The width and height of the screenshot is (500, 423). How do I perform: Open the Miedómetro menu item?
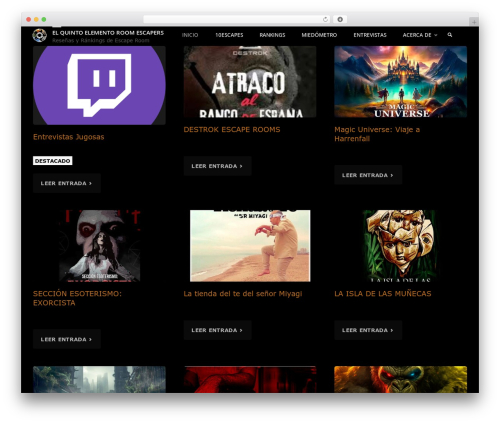point(319,35)
